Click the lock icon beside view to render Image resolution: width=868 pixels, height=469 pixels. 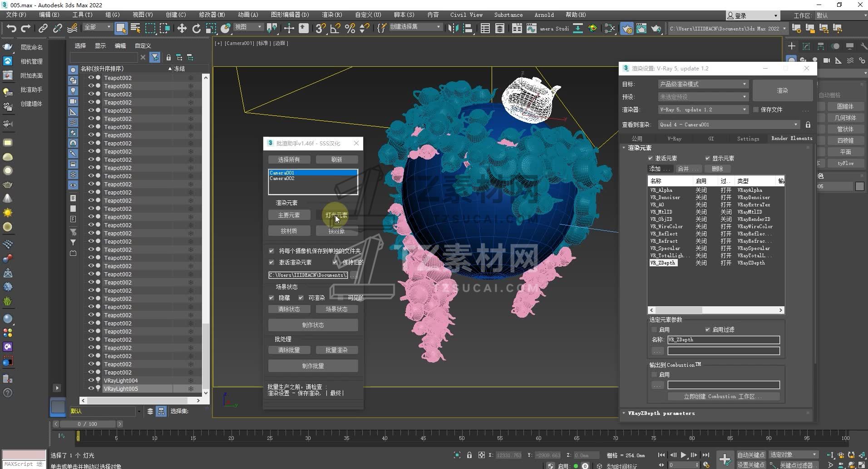point(808,125)
